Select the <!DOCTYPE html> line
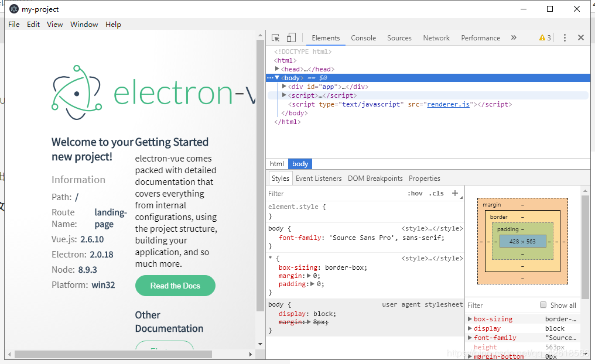Image resolution: width=595 pixels, height=364 pixels. 303,51
